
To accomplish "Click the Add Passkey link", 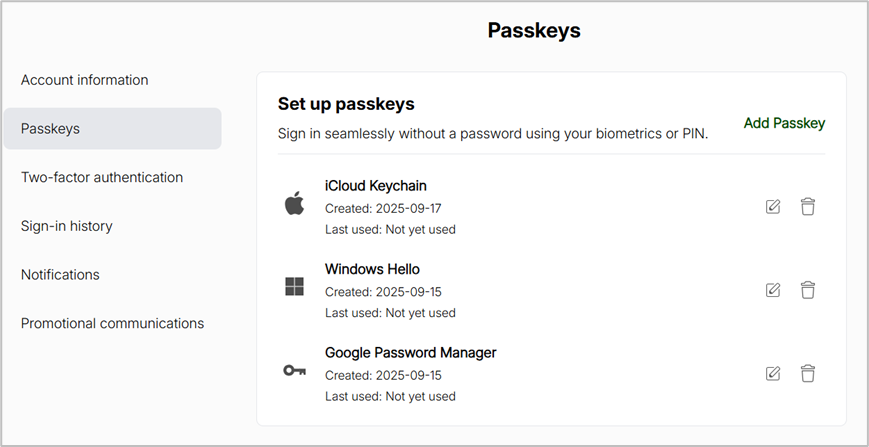I will click(x=784, y=123).
